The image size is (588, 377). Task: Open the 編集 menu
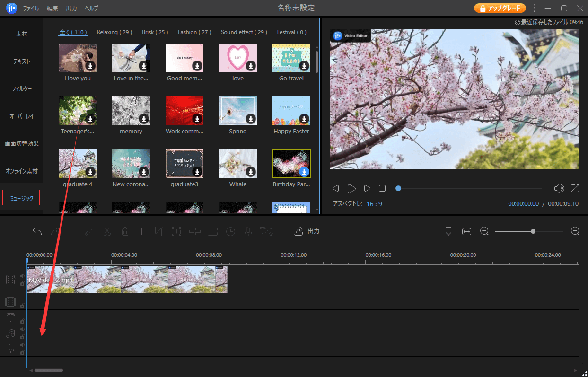pos(53,9)
